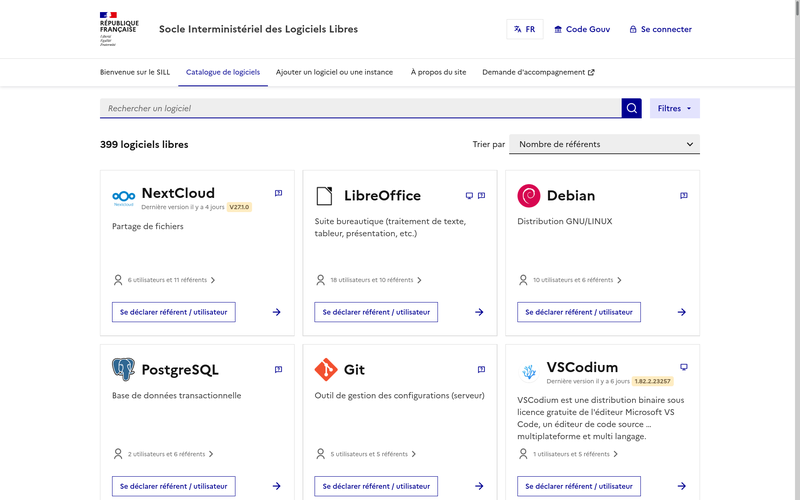Expand Debian users and referents chevron
800x500 pixels.
[x=619, y=280]
